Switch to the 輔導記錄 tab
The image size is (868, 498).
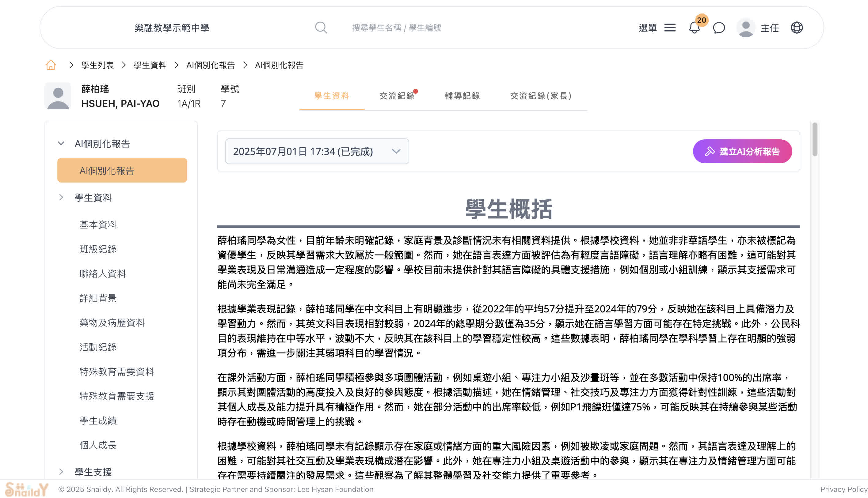pos(462,96)
